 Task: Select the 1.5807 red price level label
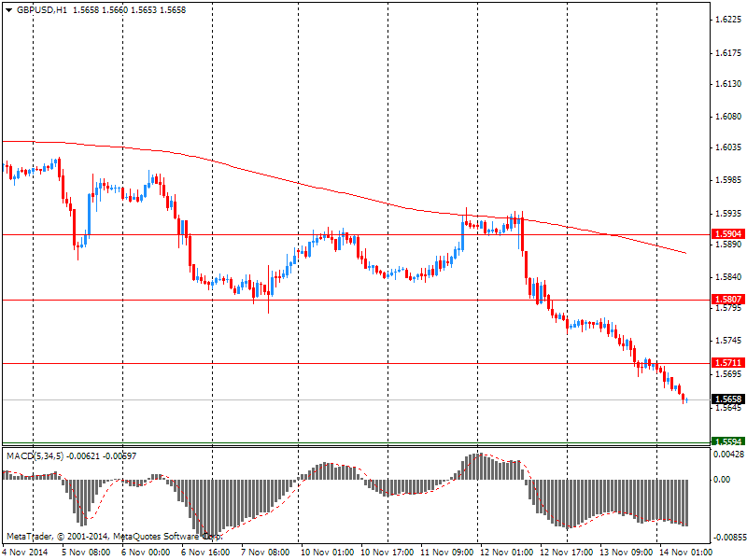728,299
